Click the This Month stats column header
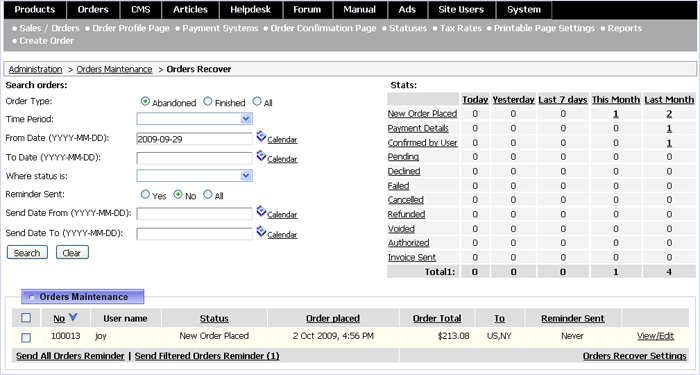 coord(616,100)
